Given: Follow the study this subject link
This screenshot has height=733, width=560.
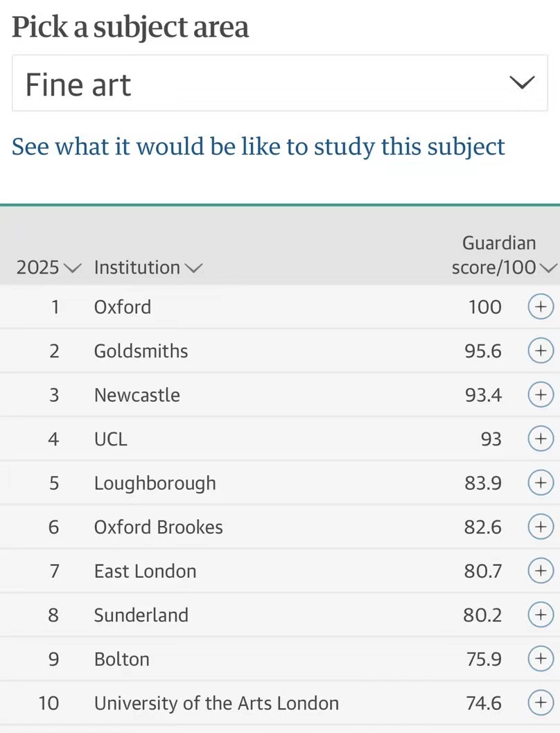Looking at the screenshot, I should 259,147.
